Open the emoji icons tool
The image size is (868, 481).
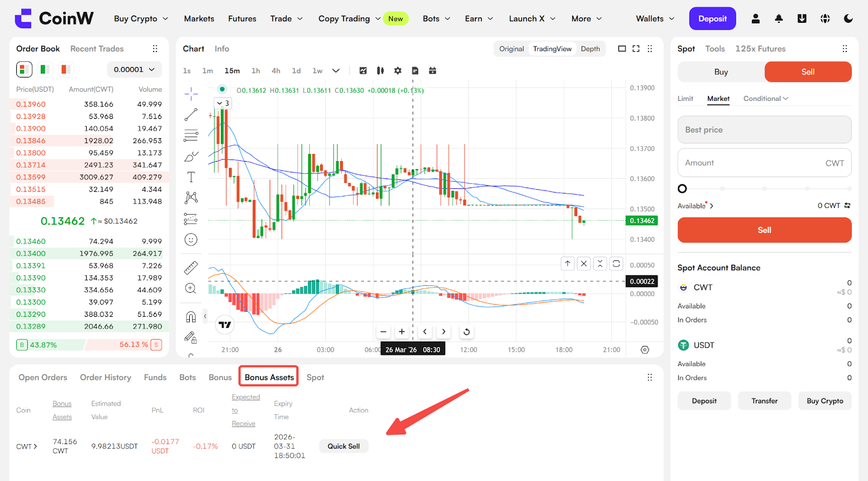[191, 240]
